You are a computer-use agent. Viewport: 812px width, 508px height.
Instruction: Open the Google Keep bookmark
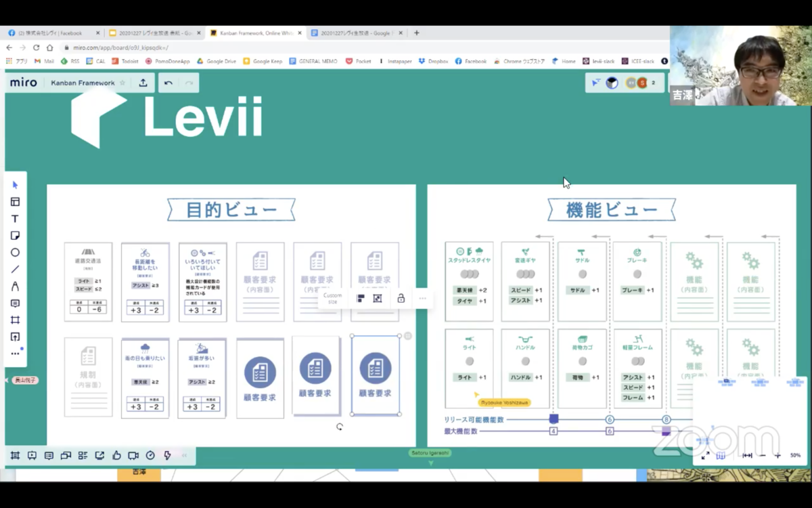[263, 61]
